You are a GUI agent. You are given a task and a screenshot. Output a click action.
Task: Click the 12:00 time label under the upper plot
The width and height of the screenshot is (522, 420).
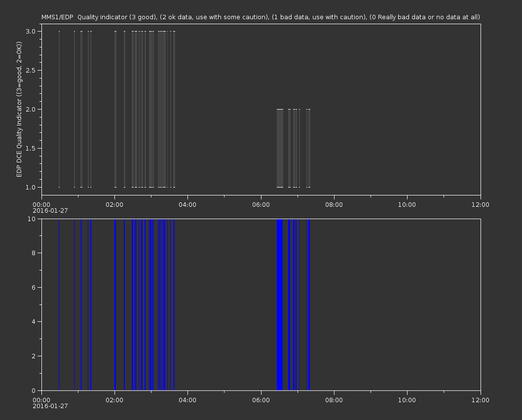[x=481, y=204]
